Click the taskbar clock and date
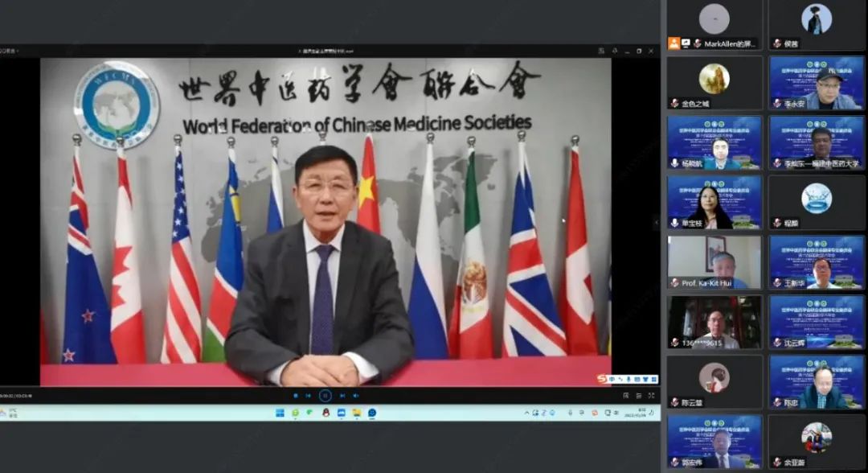Screen dimensions: 868x473 [637, 413]
